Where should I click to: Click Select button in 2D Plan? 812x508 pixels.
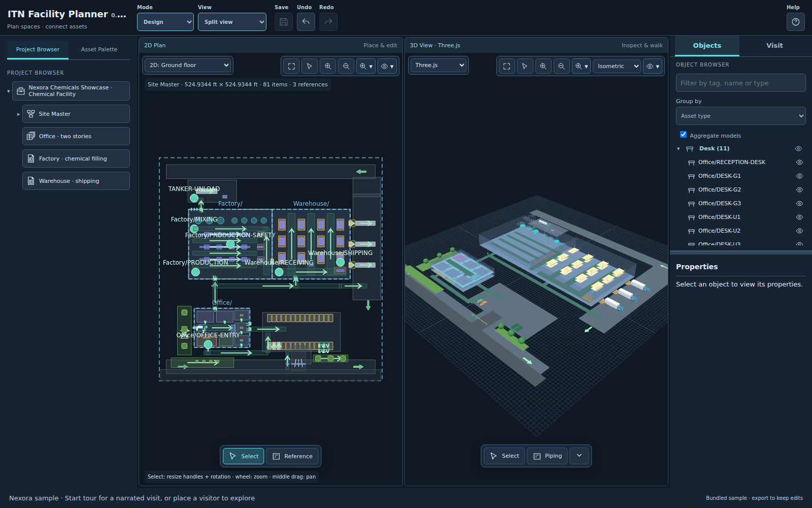[x=244, y=456]
